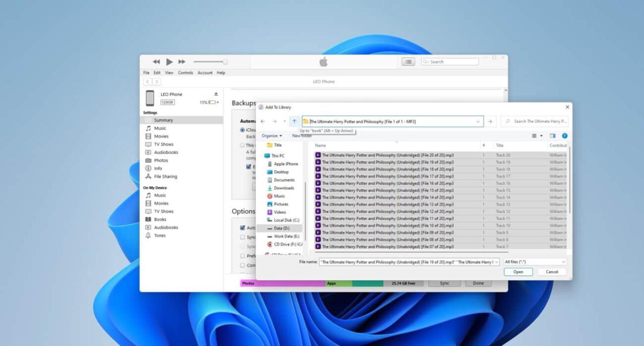Click the Apps segment of the storage bar

339,283
